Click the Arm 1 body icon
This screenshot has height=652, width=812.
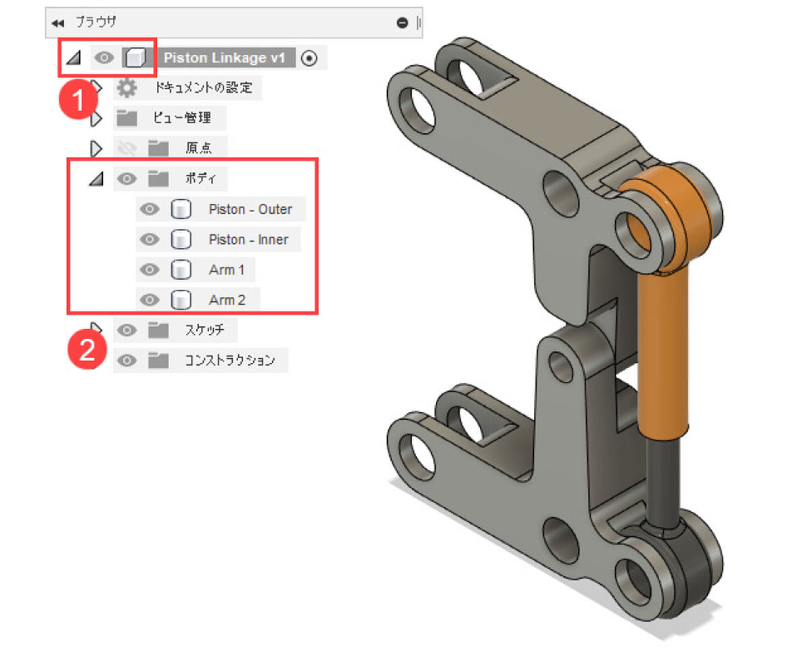(179, 270)
